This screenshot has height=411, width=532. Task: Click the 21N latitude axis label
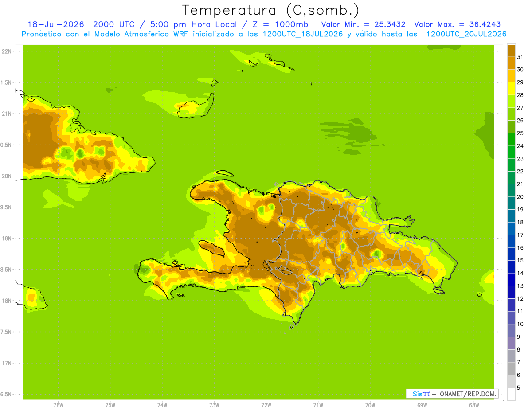coord(8,114)
